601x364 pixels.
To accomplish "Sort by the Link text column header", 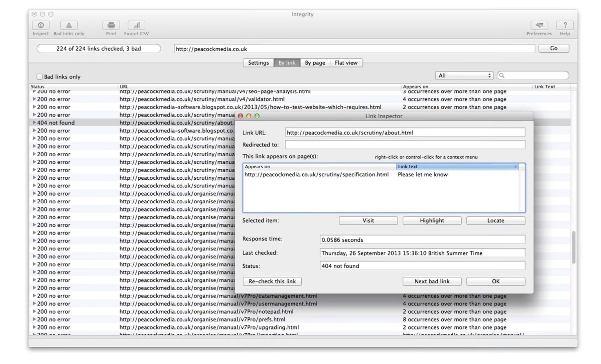I will pos(457,167).
